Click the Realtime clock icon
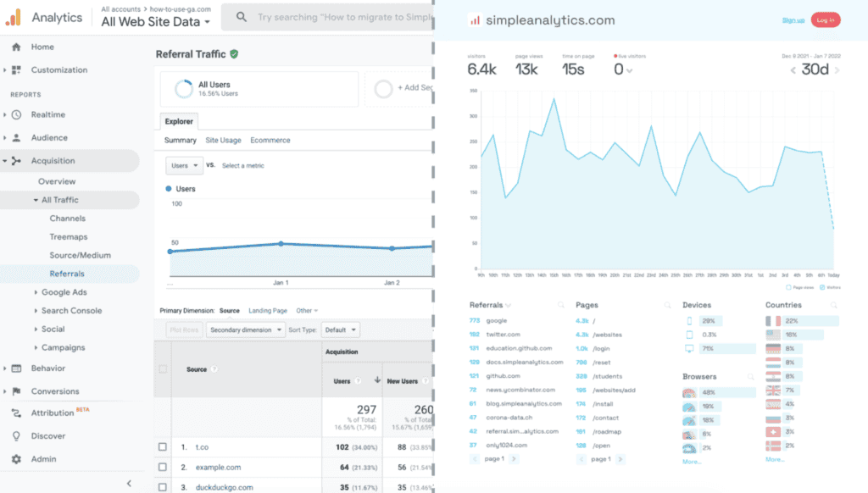868x493 pixels. point(16,114)
